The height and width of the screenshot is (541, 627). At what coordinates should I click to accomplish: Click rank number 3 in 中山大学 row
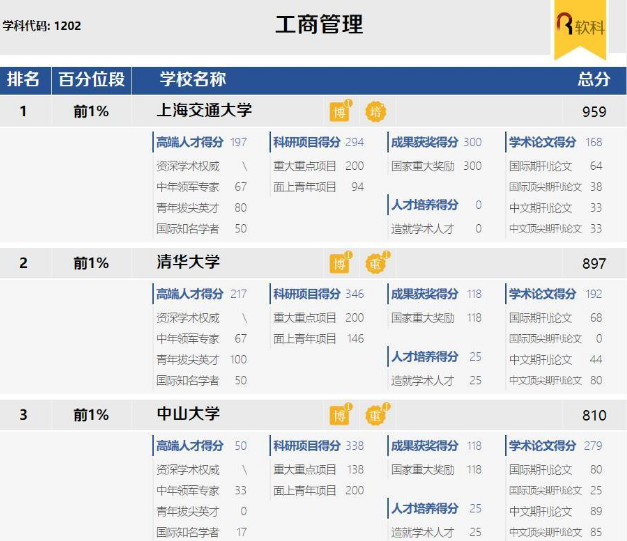[x=23, y=415]
